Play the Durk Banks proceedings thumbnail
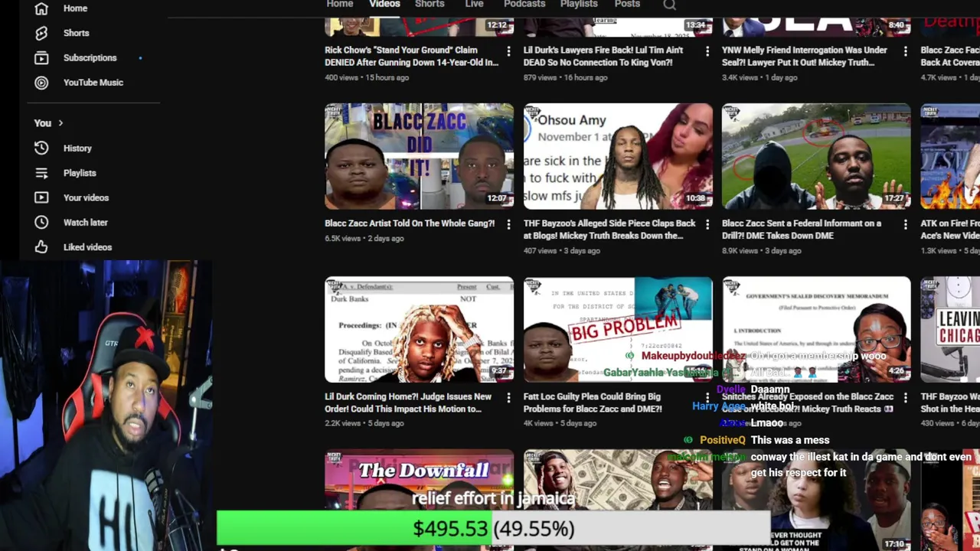980x551 pixels. tap(419, 329)
